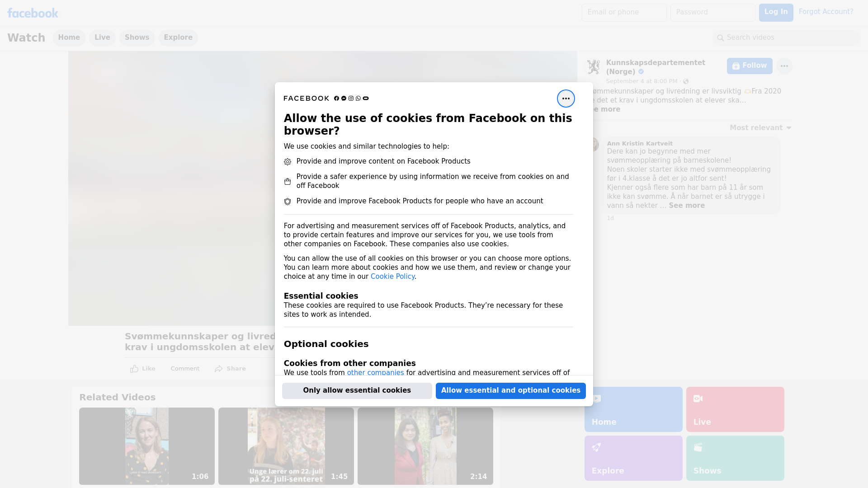Click the Explore rocket icon on the purple tile
Screen dimensions: 868x488
pyautogui.click(x=596, y=447)
